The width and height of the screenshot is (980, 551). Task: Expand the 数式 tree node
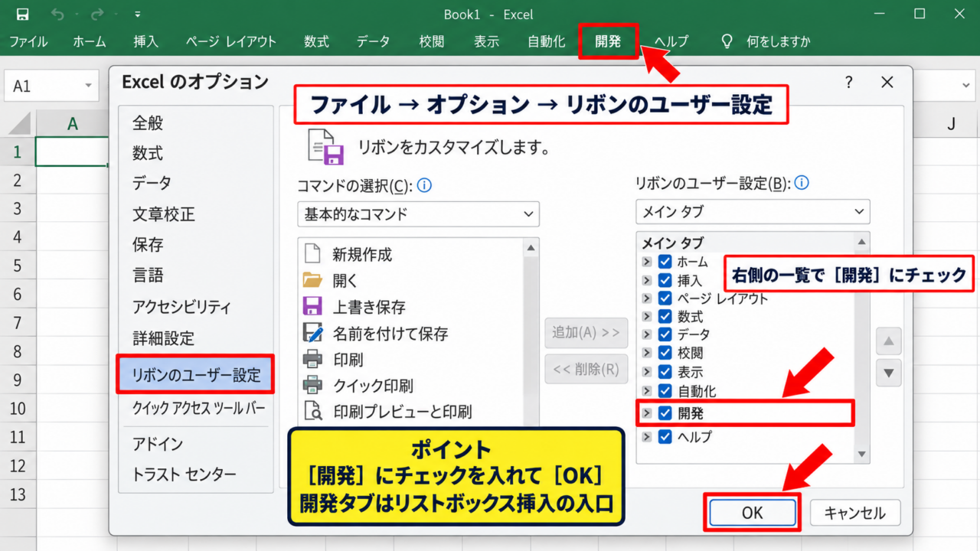point(647,316)
